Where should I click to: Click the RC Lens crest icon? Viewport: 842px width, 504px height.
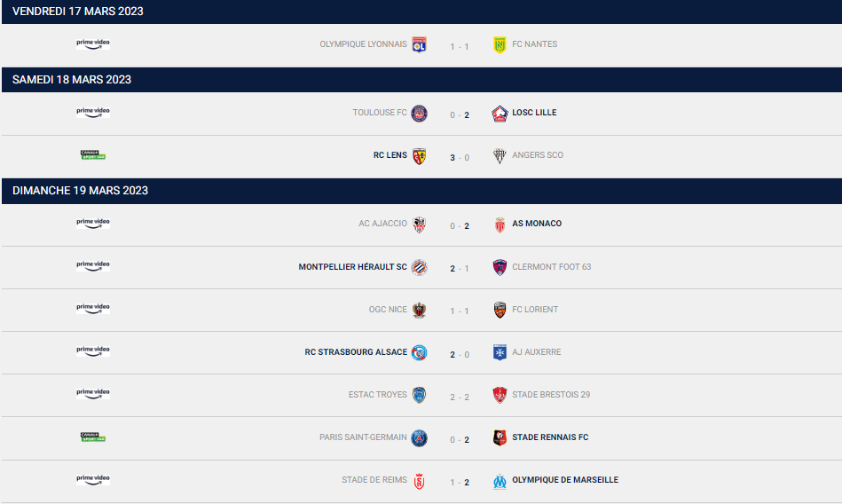pyautogui.click(x=419, y=156)
